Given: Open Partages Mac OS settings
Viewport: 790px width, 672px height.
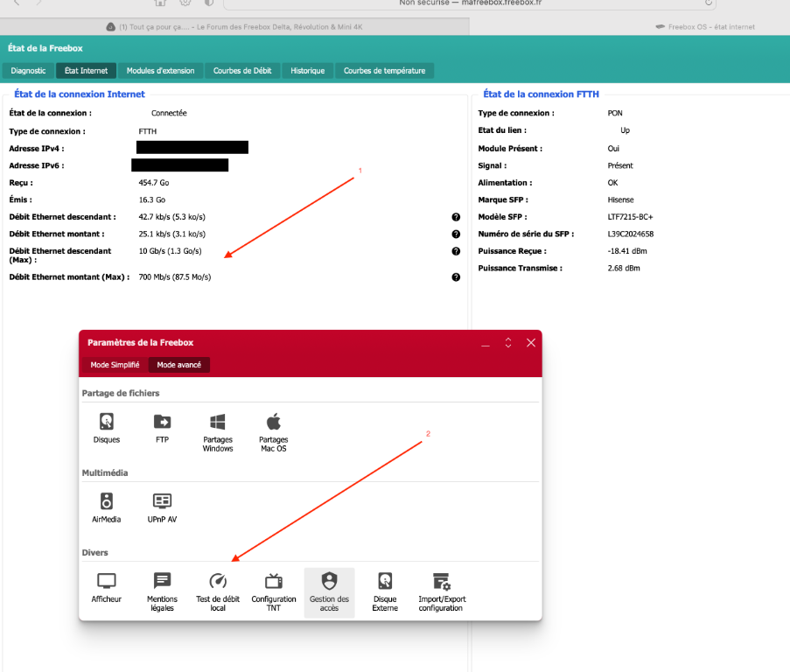Looking at the screenshot, I should [274, 432].
